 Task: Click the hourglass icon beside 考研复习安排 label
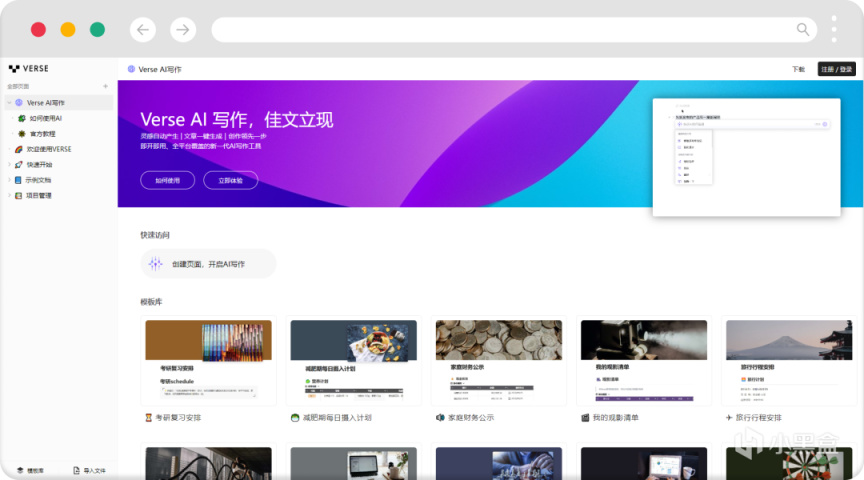(x=148, y=418)
